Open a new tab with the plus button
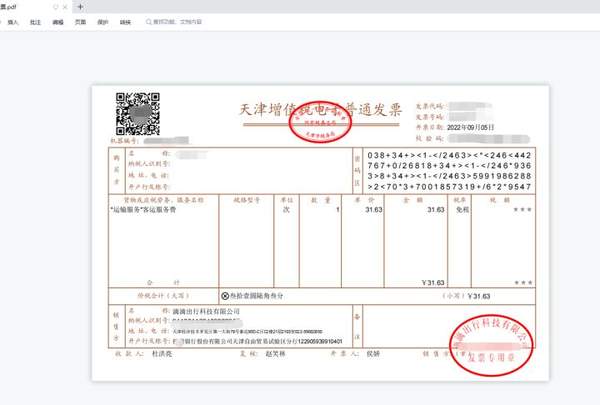600x405 pixels. point(80,7)
